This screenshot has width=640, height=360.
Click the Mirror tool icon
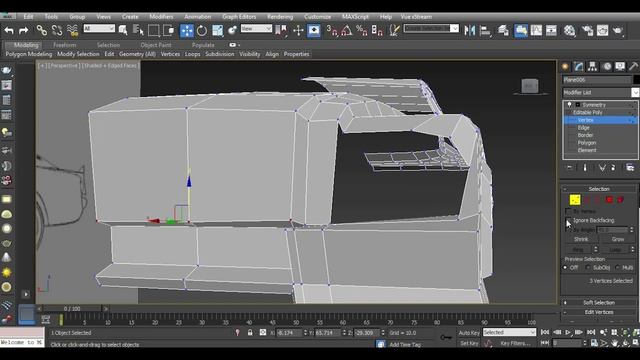470,31
